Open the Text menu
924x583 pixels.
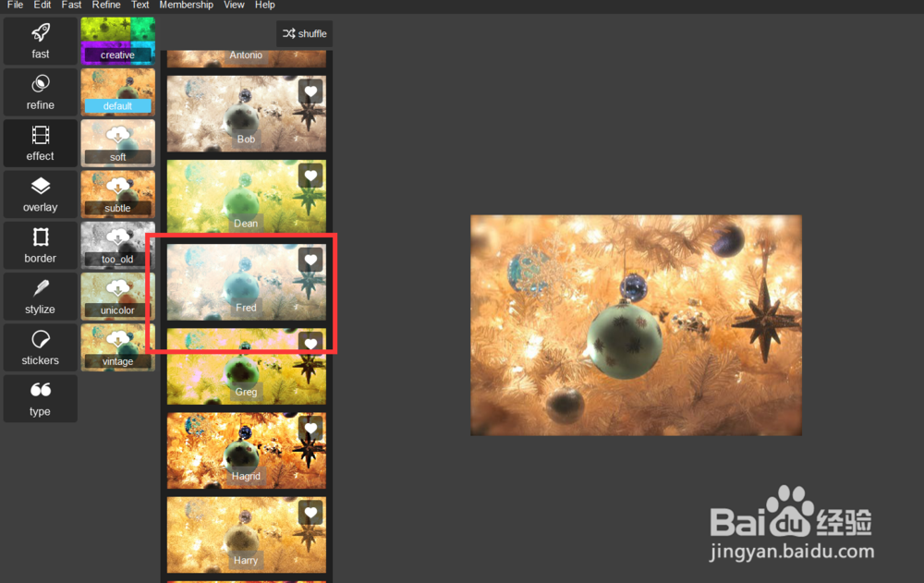click(140, 5)
